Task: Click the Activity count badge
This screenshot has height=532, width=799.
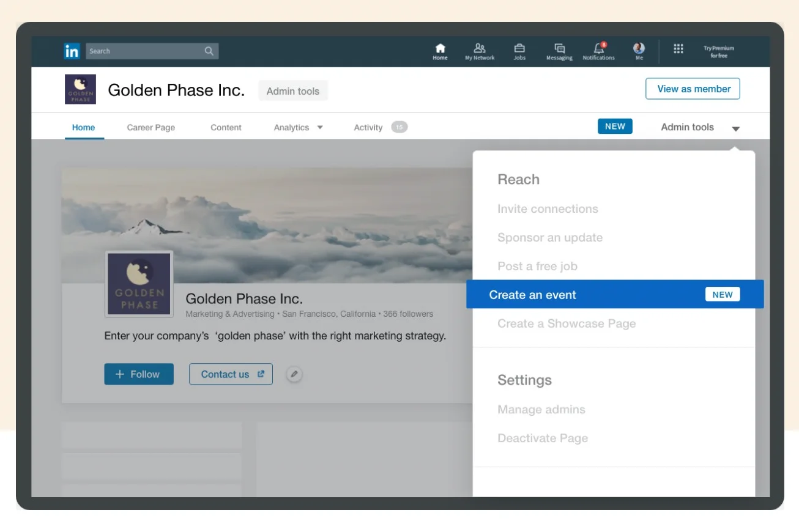Action: tap(399, 127)
